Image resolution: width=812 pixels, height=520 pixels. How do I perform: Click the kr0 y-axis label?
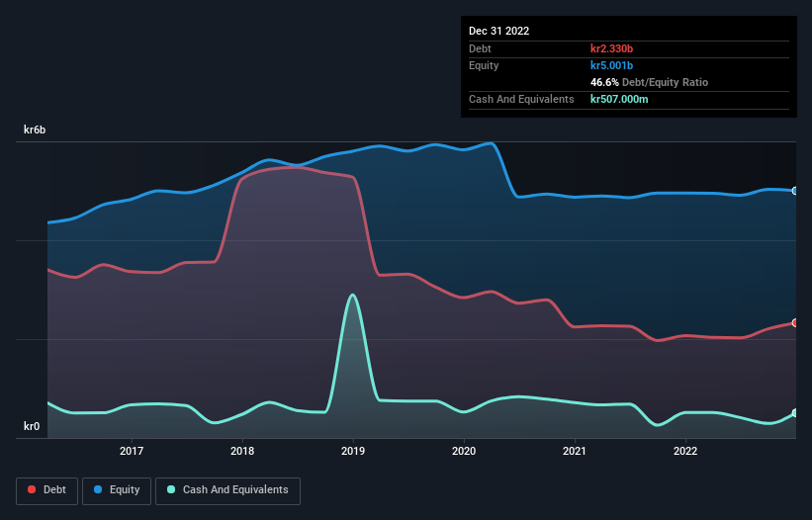[32, 426]
